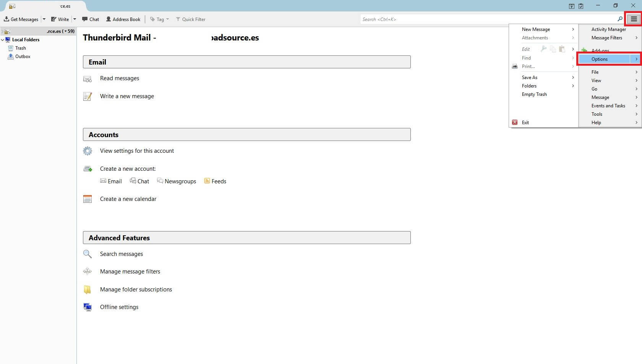
Task: Create a new Feeds account
Action: click(215, 181)
